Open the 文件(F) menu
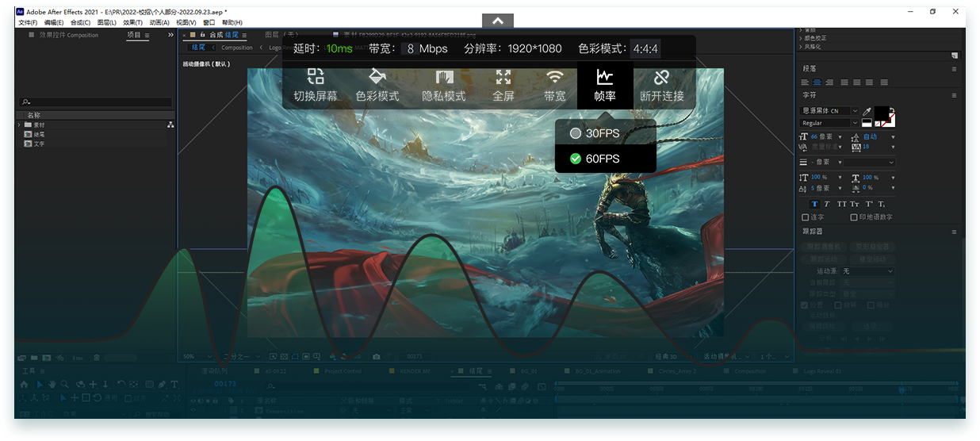Image resolution: width=980 pixels, height=441 pixels. point(28,22)
